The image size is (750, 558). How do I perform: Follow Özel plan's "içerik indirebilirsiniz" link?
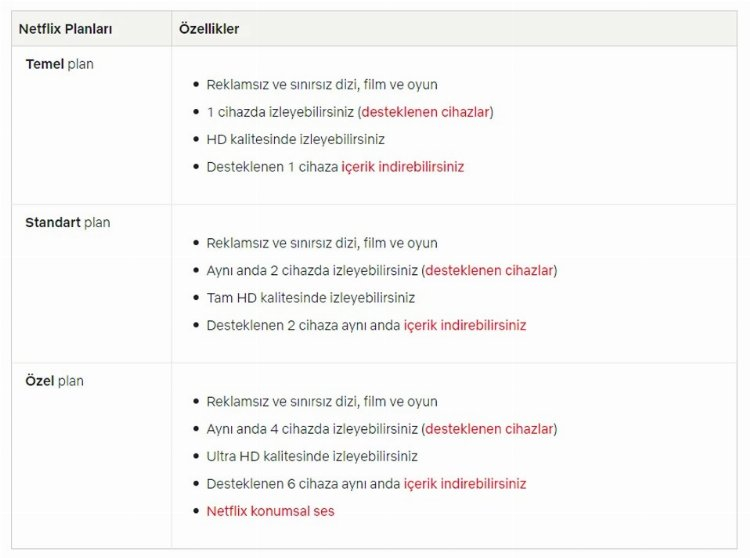(x=464, y=484)
